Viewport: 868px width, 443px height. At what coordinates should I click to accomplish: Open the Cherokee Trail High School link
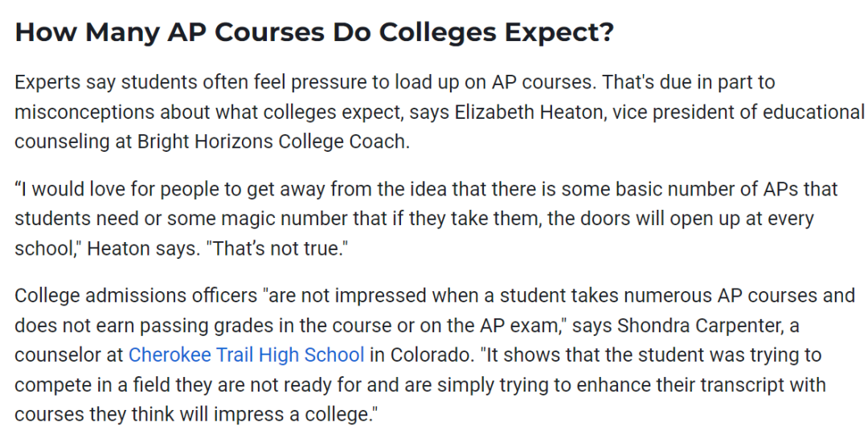click(246, 355)
